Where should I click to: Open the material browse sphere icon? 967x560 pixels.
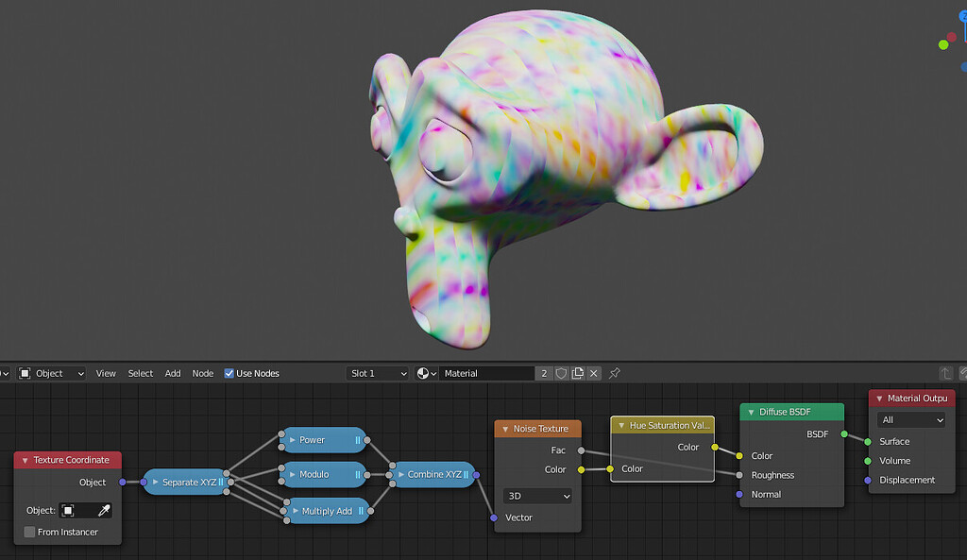(x=426, y=373)
